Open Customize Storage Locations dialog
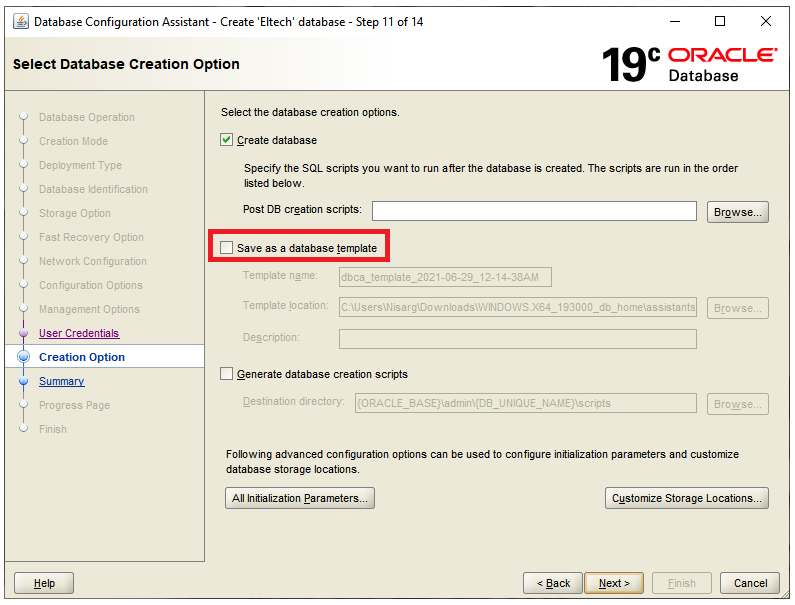Viewport: 795px width, 605px height. pyautogui.click(x=686, y=498)
